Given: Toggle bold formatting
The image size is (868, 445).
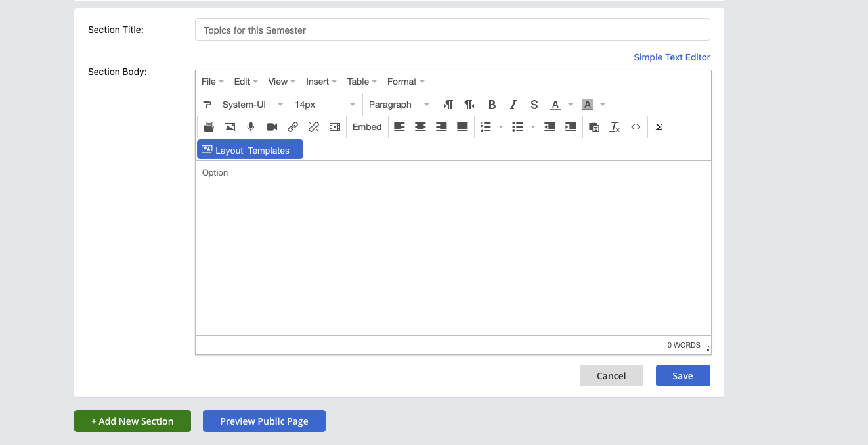Looking at the screenshot, I should [492, 105].
